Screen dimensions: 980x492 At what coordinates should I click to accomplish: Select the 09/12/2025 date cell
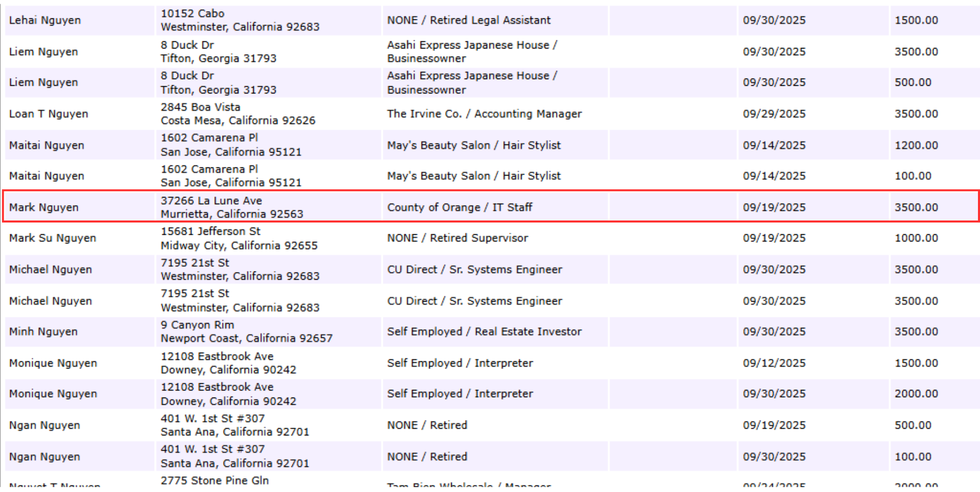(x=774, y=363)
